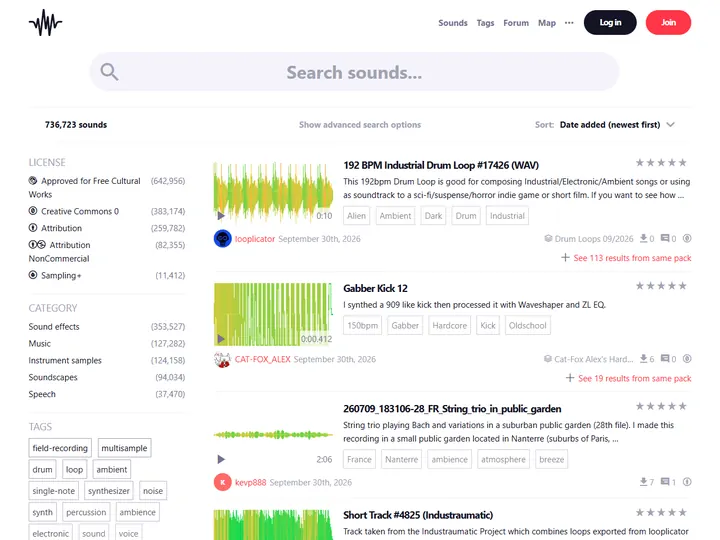This screenshot has height=540, width=720.
Task: Rate the 192 BPM Drum Loop with stars
Action: pos(661,163)
